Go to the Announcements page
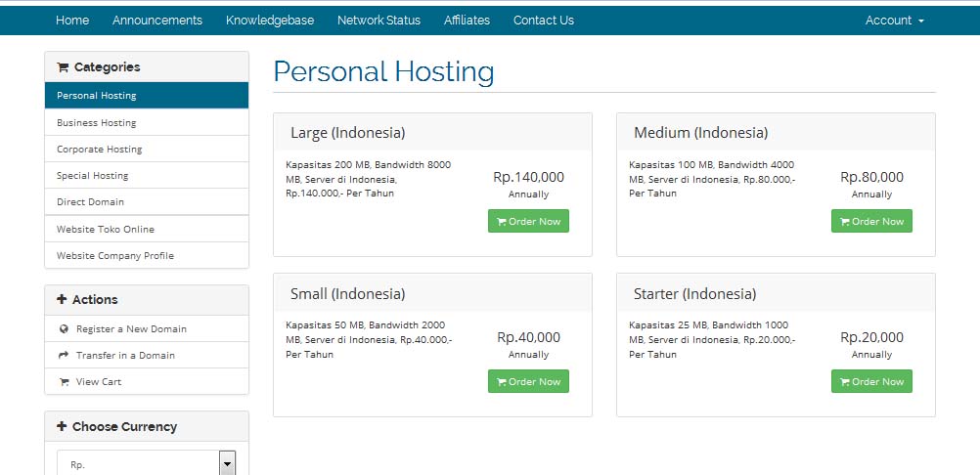 click(157, 21)
